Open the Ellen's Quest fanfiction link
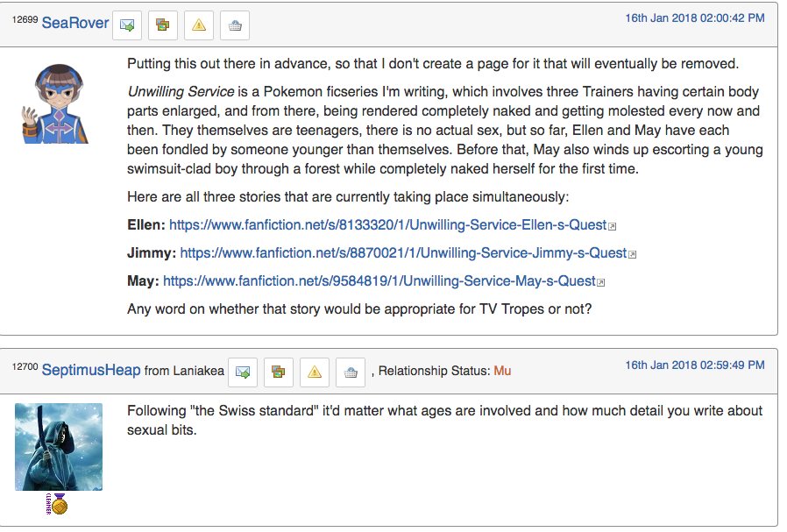The width and height of the screenshot is (787, 532). coord(388,225)
